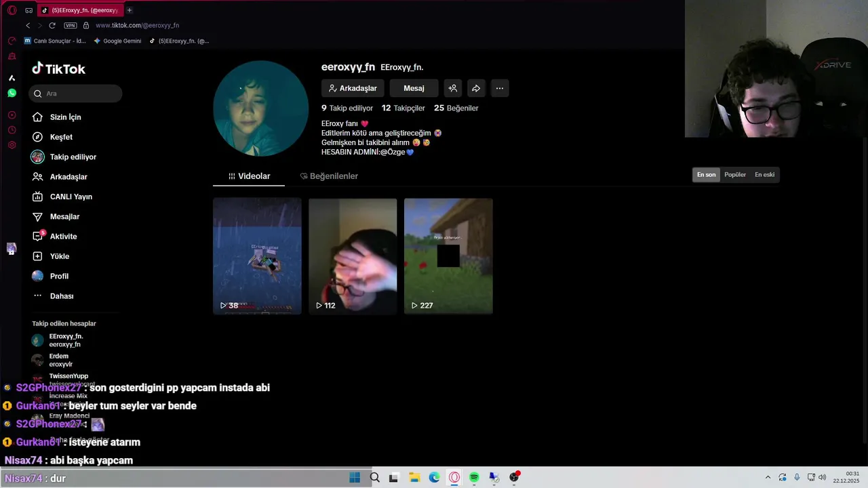868x488 pixels.
Task: Click the suggested accounts person icon
Action: (x=452, y=88)
